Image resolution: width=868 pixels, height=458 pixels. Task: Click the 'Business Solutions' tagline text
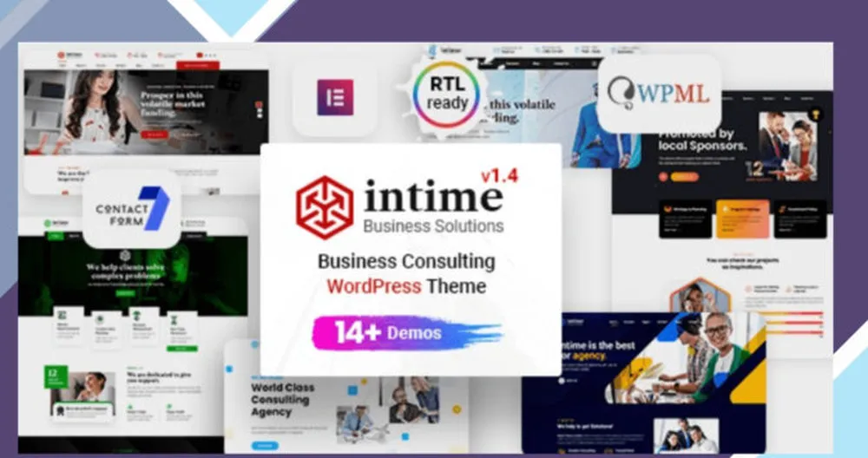(x=432, y=226)
